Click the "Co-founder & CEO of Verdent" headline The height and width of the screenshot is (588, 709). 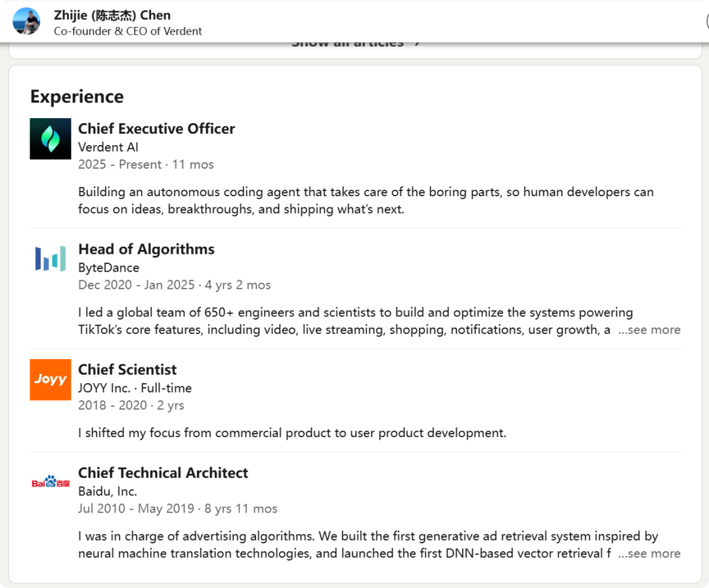tap(128, 31)
